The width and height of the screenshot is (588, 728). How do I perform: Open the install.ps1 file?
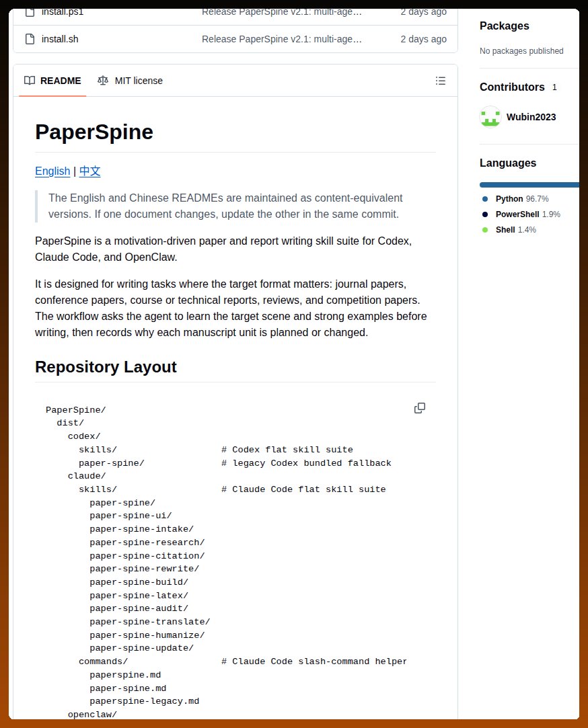point(63,12)
